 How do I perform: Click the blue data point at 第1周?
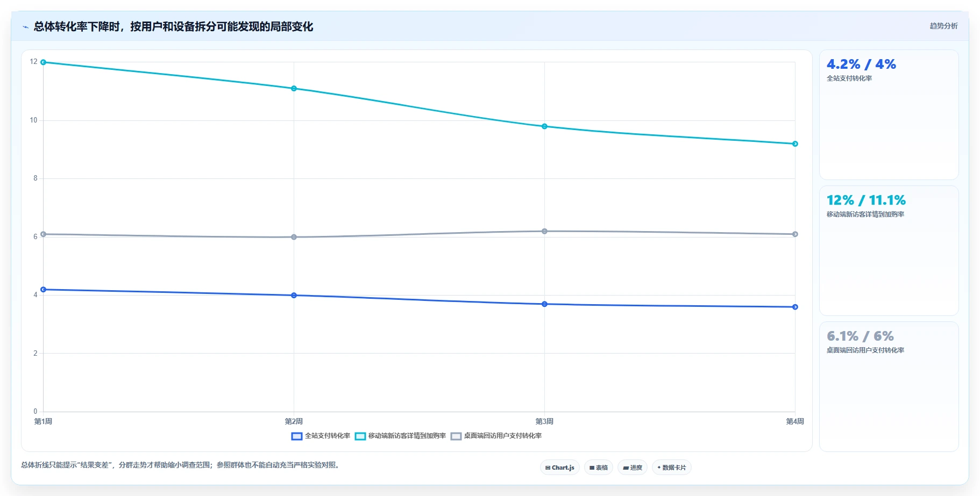[44, 290]
